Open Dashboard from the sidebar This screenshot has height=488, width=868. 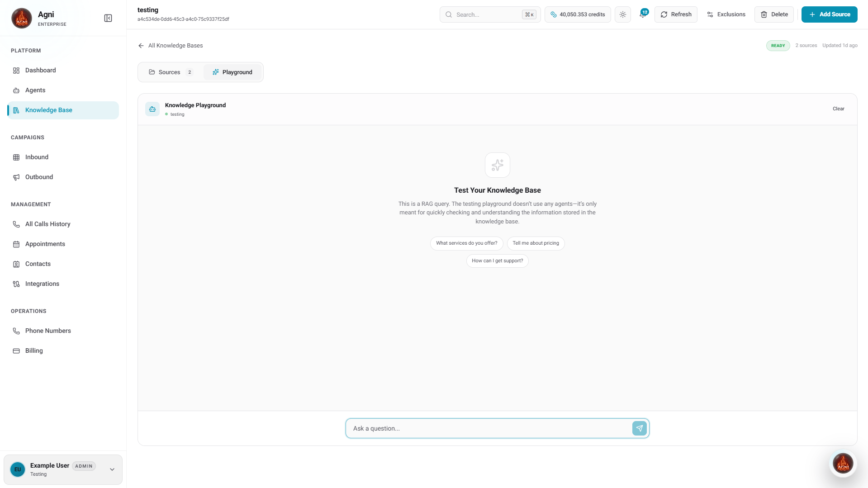tap(63, 70)
